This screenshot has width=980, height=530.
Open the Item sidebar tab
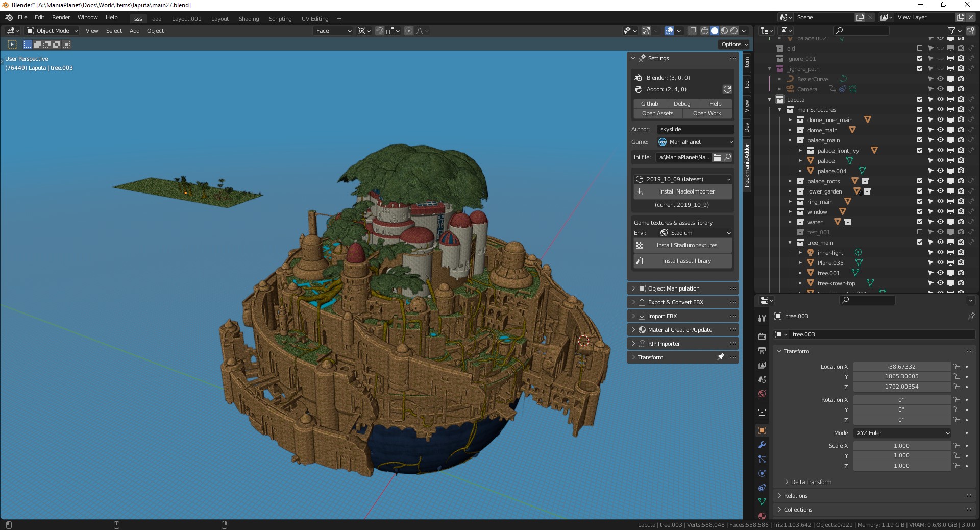coord(747,63)
